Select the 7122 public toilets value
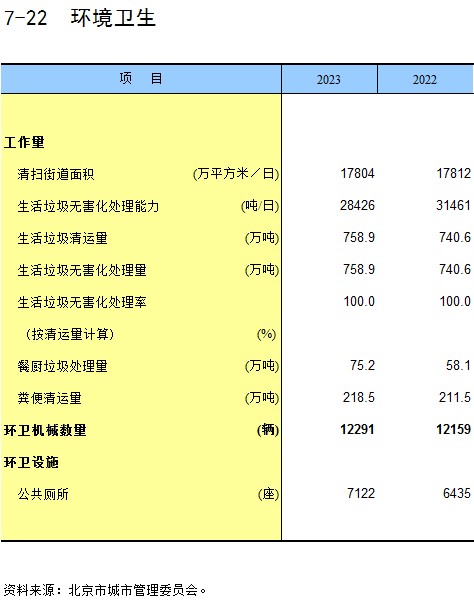474x606 pixels. pos(361,494)
